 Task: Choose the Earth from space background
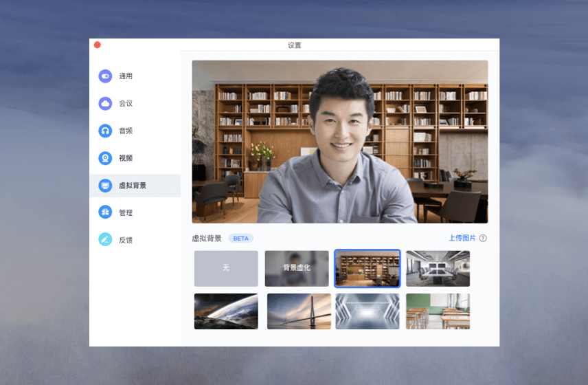click(226, 311)
